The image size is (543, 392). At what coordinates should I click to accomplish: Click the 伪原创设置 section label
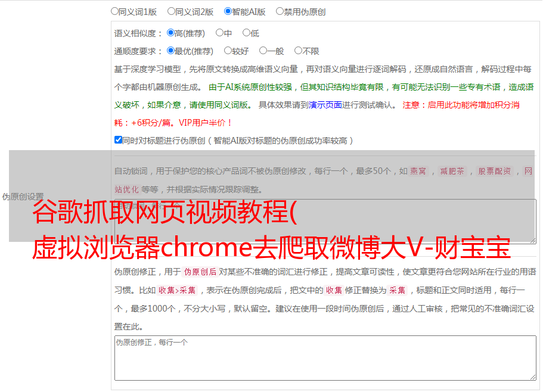pyautogui.click(x=23, y=197)
